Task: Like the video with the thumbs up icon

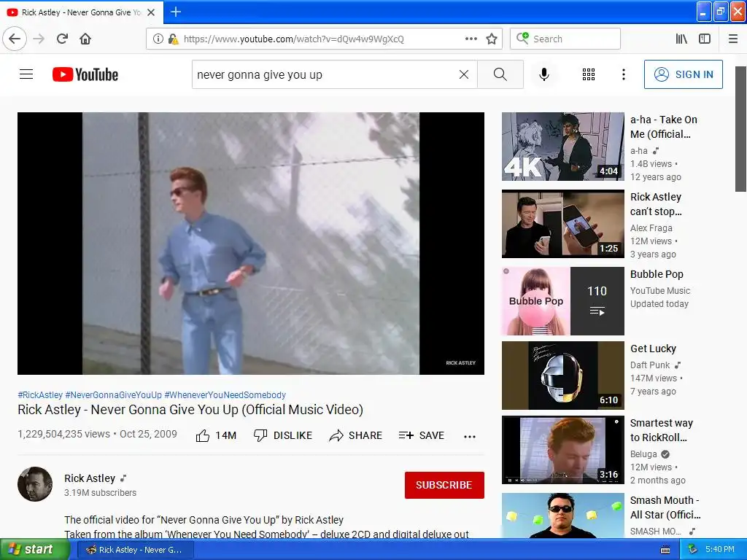Action: click(x=203, y=435)
